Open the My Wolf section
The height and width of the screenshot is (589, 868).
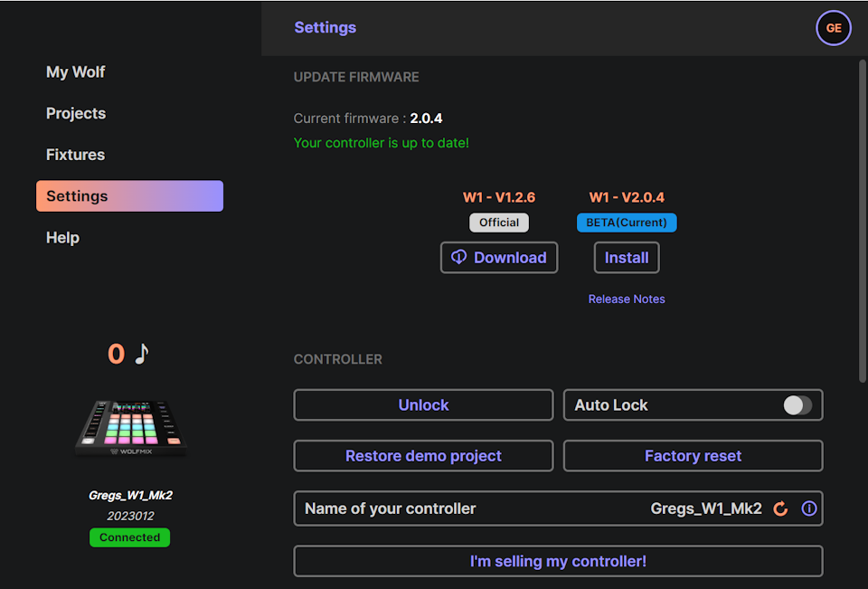pos(75,72)
